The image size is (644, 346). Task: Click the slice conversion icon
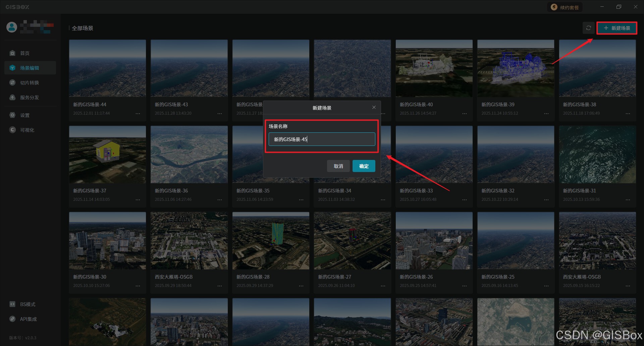coord(12,82)
